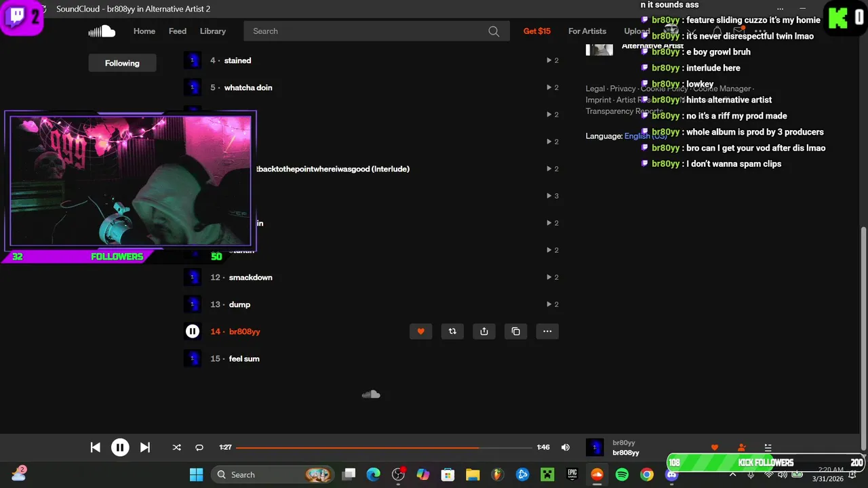Skip to previous track in player bar
The height and width of the screenshot is (488, 868).
click(x=96, y=447)
